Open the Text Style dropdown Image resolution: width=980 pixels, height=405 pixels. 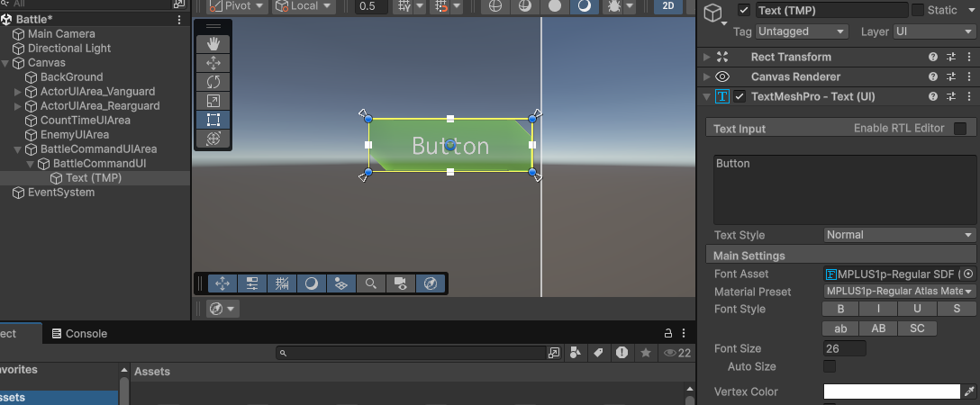pos(899,235)
